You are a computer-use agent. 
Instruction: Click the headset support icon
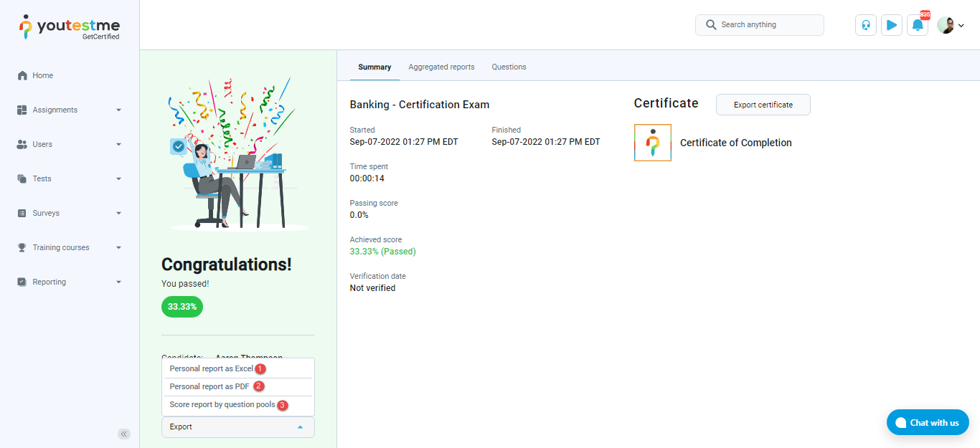(x=866, y=25)
